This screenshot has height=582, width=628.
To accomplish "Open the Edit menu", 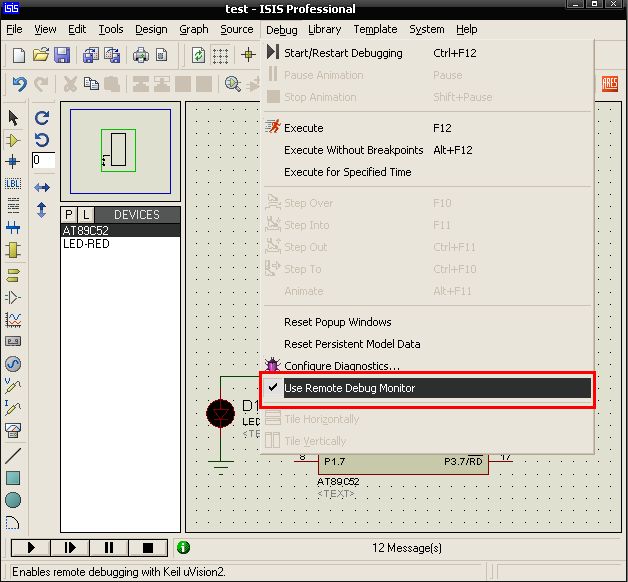I will pos(77,29).
